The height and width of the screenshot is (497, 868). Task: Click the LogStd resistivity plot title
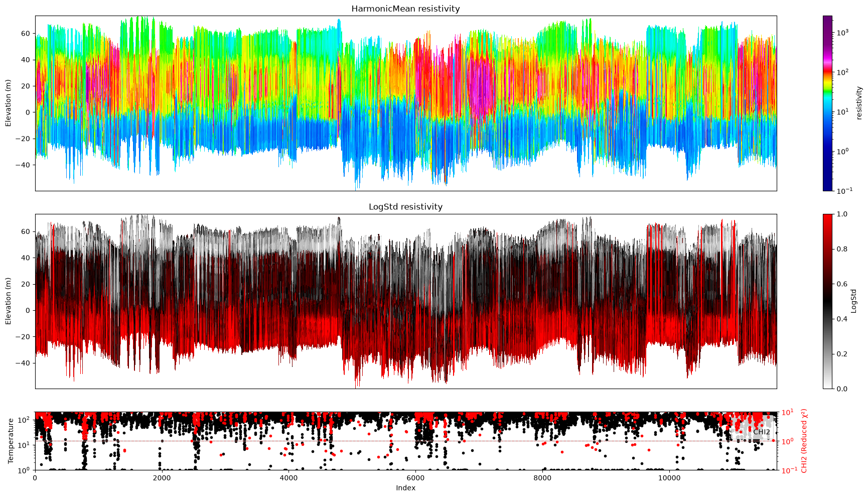(x=405, y=206)
